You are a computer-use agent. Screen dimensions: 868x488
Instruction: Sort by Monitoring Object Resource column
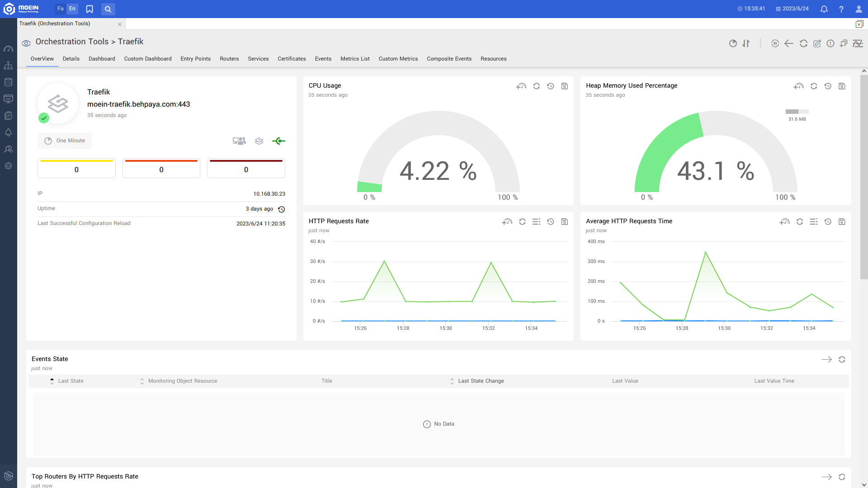(x=142, y=381)
